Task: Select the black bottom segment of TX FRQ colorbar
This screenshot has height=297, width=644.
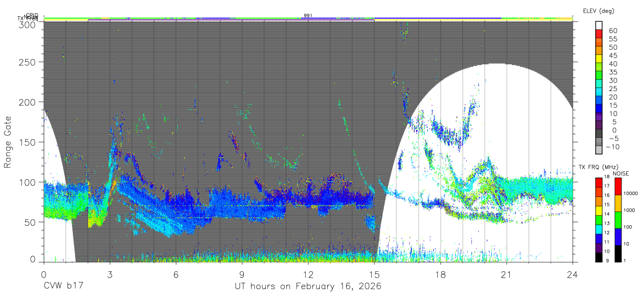Action: click(x=599, y=256)
